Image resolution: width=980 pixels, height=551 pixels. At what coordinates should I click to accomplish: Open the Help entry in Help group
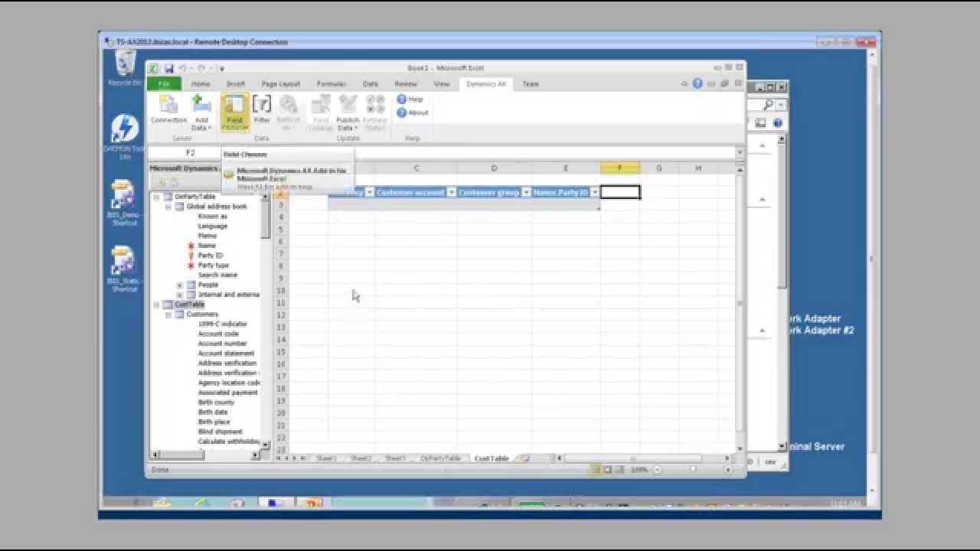tap(410, 99)
